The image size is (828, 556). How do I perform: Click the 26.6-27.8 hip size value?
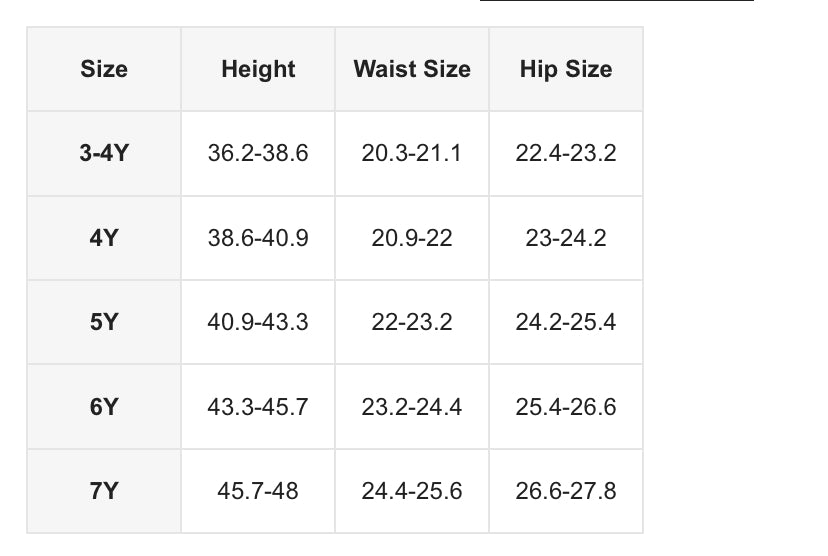[566, 491]
